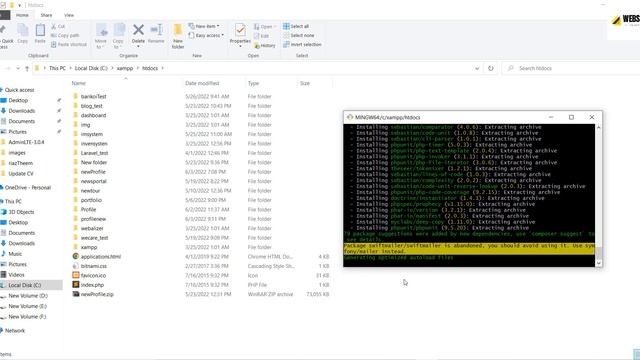
Task: Select the bitnami.css file
Action: (x=93, y=266)
